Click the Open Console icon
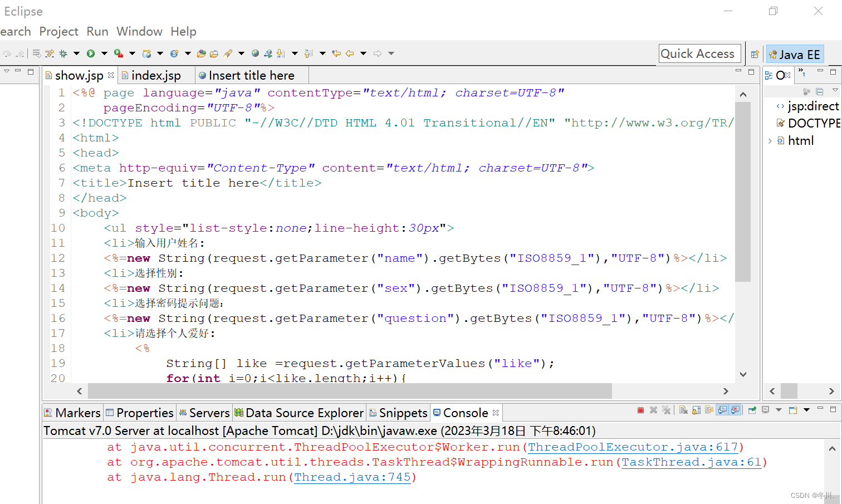 click(x=793, y=410)
